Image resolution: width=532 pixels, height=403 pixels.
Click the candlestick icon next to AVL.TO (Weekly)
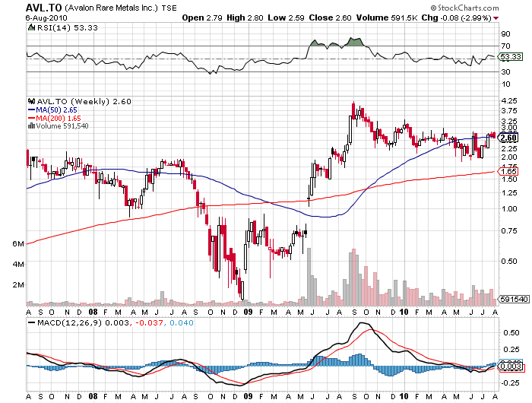pos(32,101)
